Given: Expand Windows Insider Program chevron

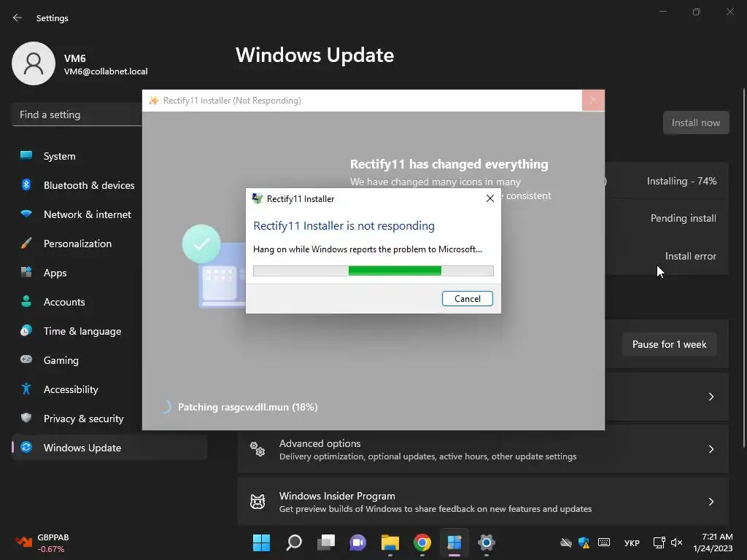Looking at the screenshot, I should tap(711, 502).
